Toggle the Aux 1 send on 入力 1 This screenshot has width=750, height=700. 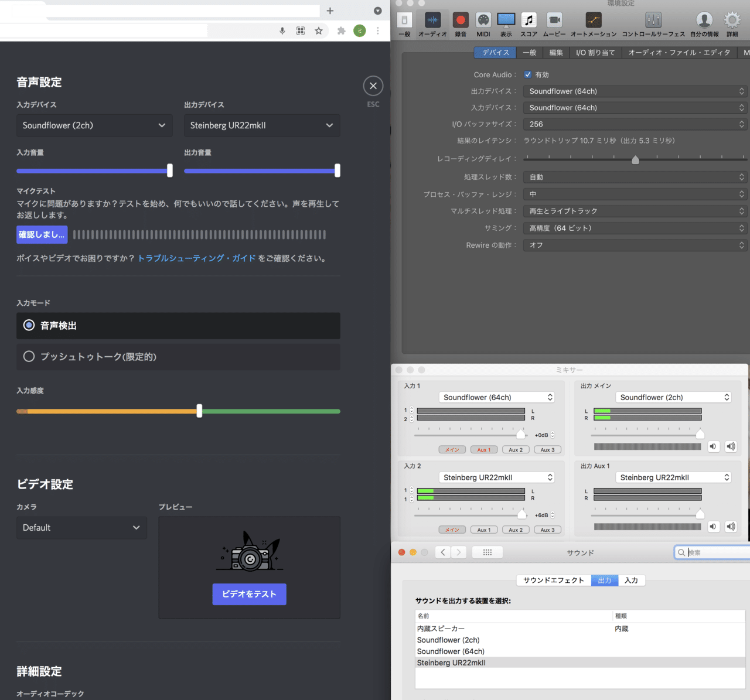coord(484,450)
